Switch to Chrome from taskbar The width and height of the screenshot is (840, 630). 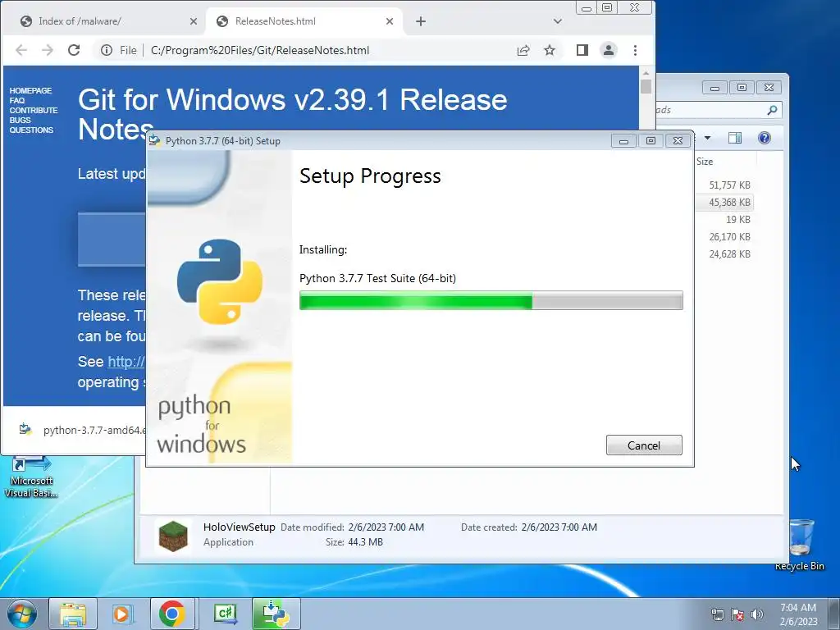point(172,614)
